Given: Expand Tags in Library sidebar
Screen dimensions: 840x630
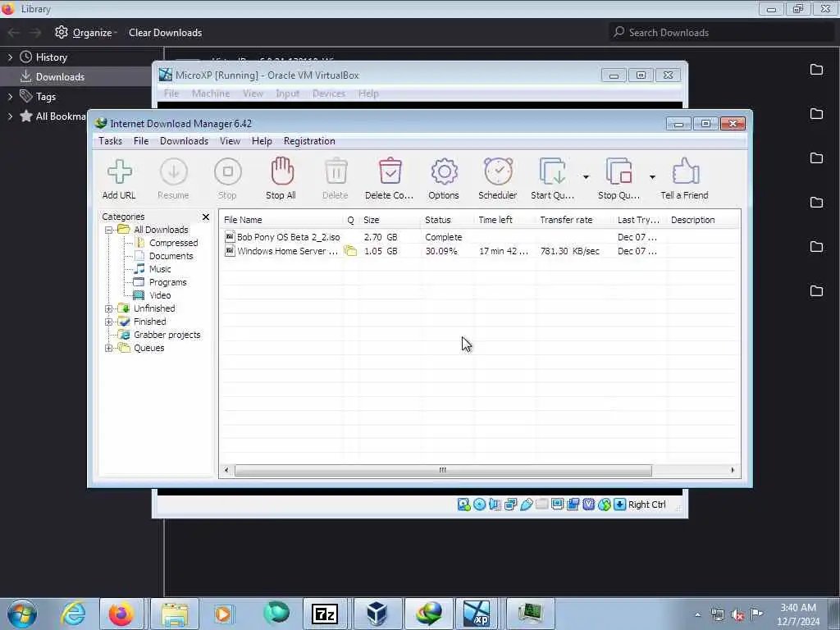Looking at the screenshot, I should 10,97.
